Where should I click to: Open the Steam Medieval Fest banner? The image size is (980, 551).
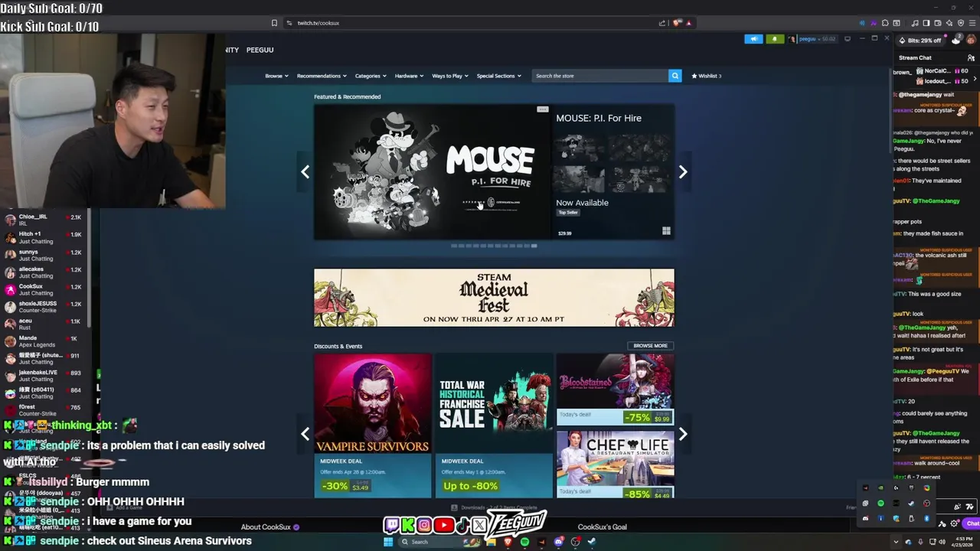494,298
